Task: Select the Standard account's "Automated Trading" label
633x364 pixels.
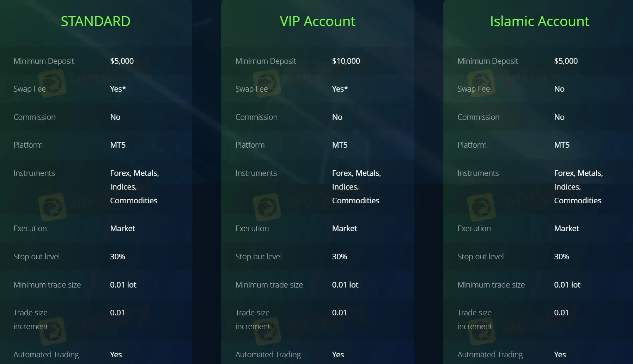Action: click(x=46, y=354)
